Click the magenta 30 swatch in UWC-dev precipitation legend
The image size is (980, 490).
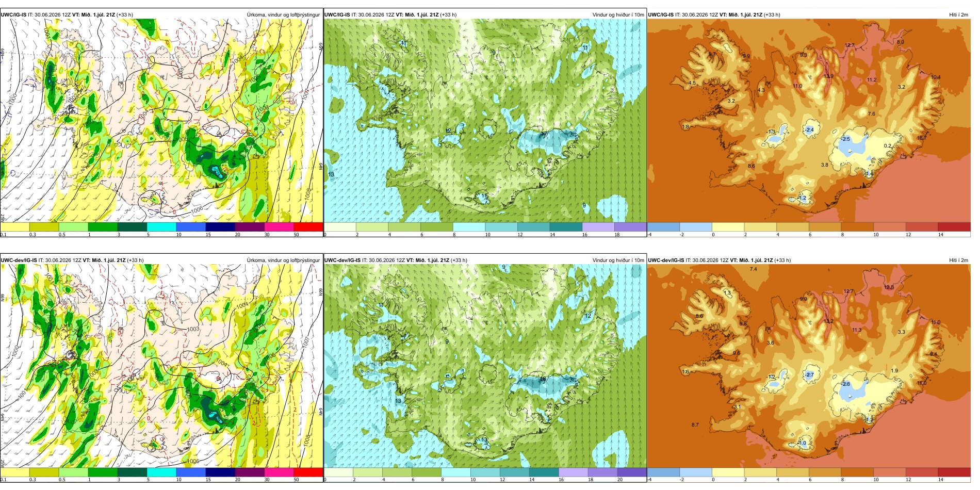coord(279,472)
